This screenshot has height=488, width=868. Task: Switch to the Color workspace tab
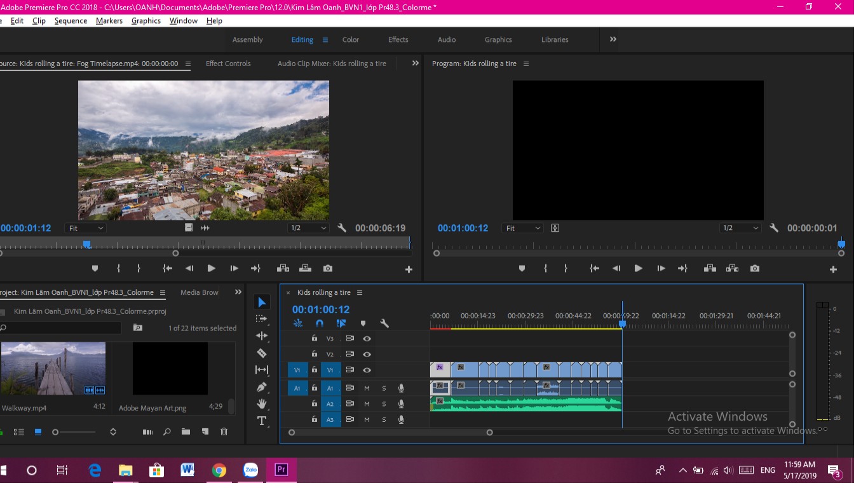point(351,39)
